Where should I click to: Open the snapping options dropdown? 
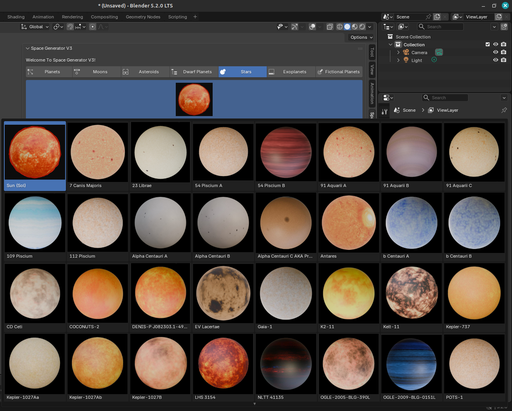(x=80, y=27)
